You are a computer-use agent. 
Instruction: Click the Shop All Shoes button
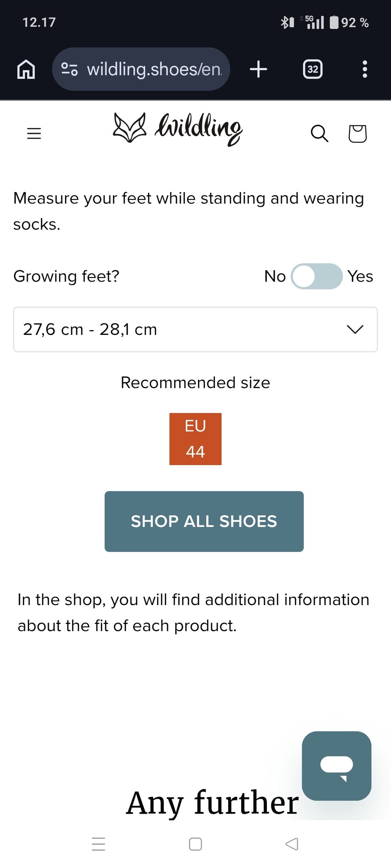[x=204, y=521]
